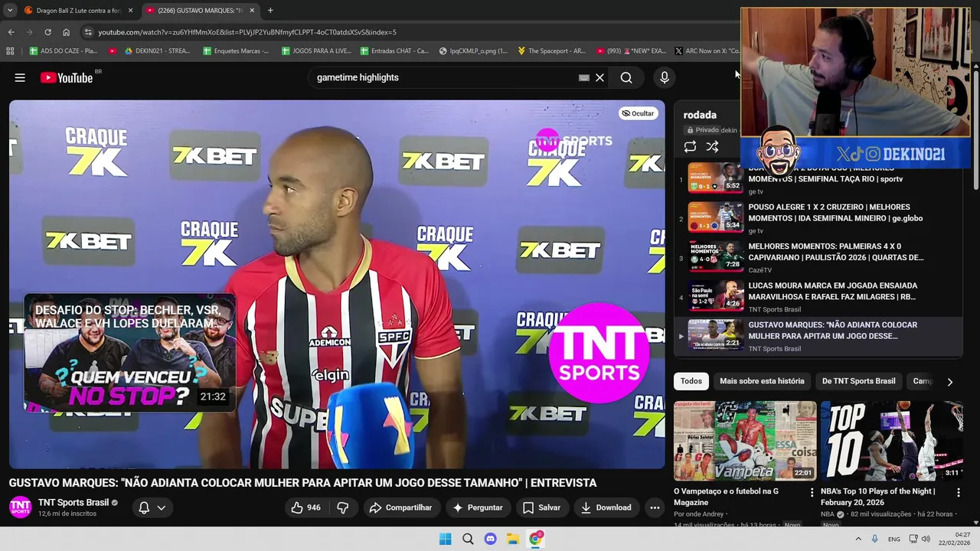
Task: Click the magnifier search button
Action: coord(626,77)
